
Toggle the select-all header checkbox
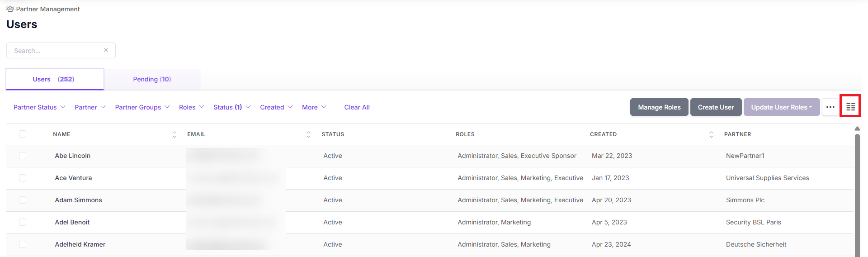[x=23, y=134]
